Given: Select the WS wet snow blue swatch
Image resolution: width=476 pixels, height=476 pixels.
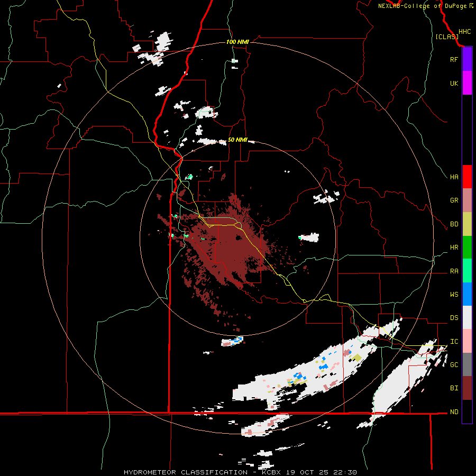Looking at the screenshot, I should tap(467, 294).
